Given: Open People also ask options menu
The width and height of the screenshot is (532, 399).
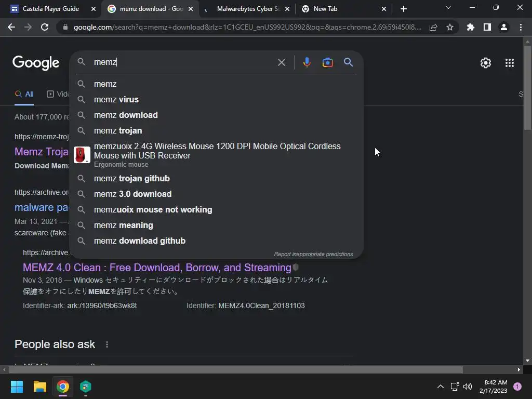Looking at the screenshot, I should point(107,344).
